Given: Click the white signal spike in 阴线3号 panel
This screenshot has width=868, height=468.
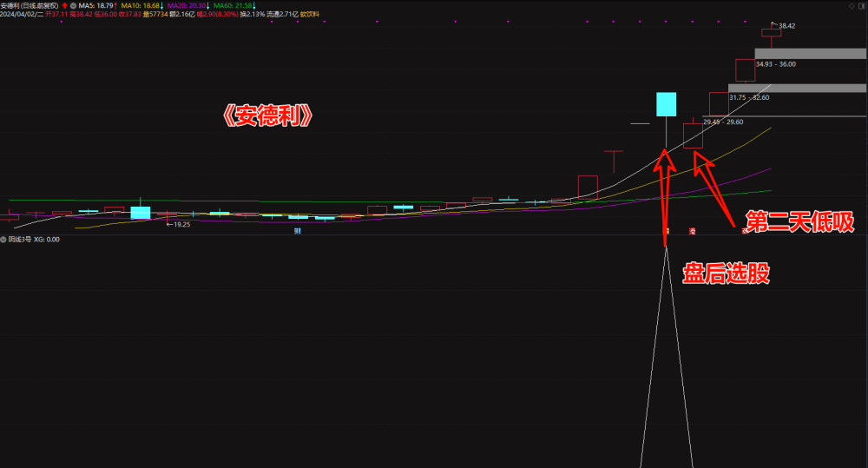Looking at the screenshot, I should tap(667, 354).
